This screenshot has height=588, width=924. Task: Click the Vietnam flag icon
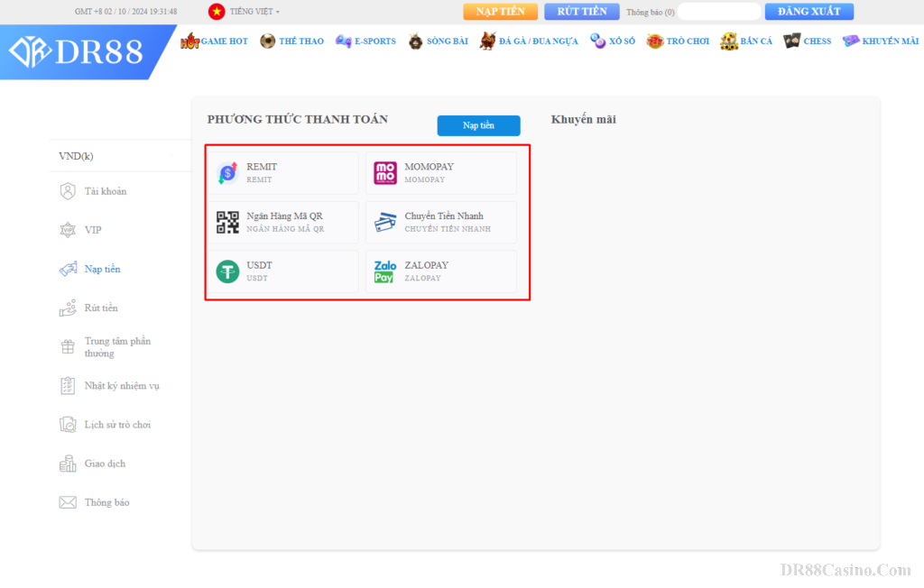(x=217, y=11)
